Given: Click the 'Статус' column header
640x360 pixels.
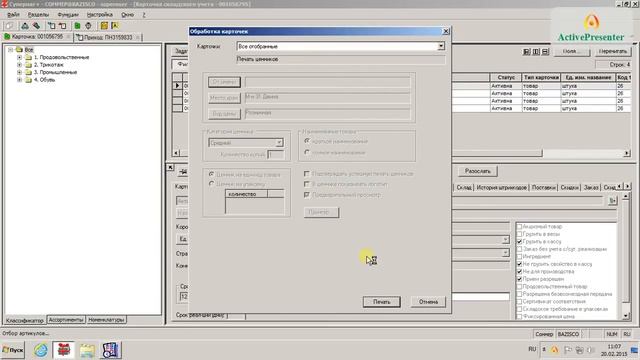Looking at the screenshot, I should [x=506, y=78].
